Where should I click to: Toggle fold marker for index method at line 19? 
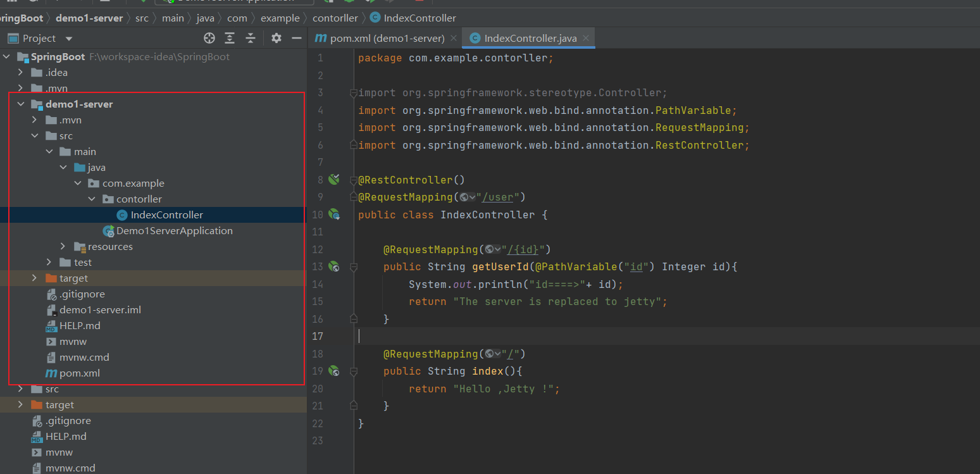[x=354, y=371]
